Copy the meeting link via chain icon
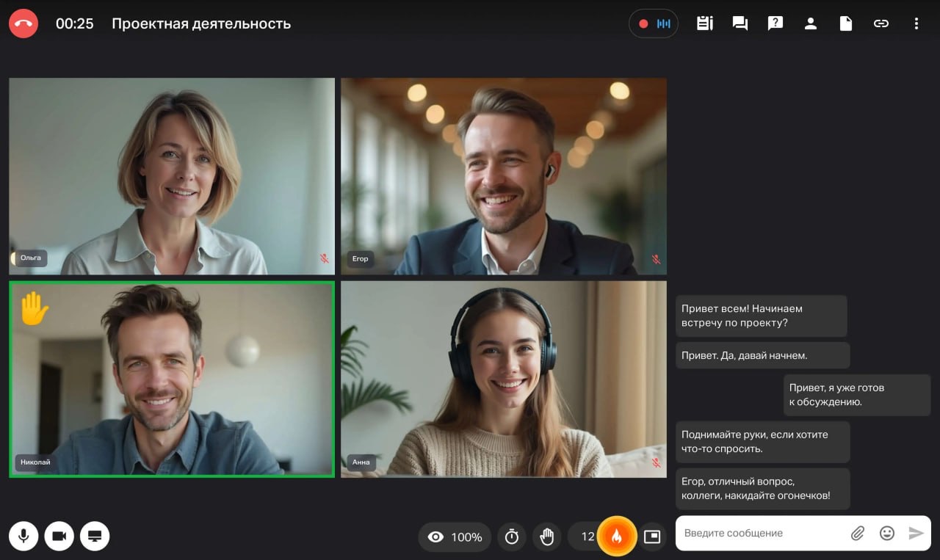The image size is (940, 560). coord(881,23)
